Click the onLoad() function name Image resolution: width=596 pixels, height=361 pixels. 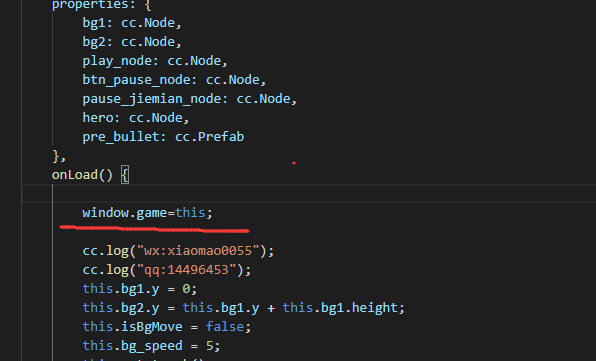point(82,175)
